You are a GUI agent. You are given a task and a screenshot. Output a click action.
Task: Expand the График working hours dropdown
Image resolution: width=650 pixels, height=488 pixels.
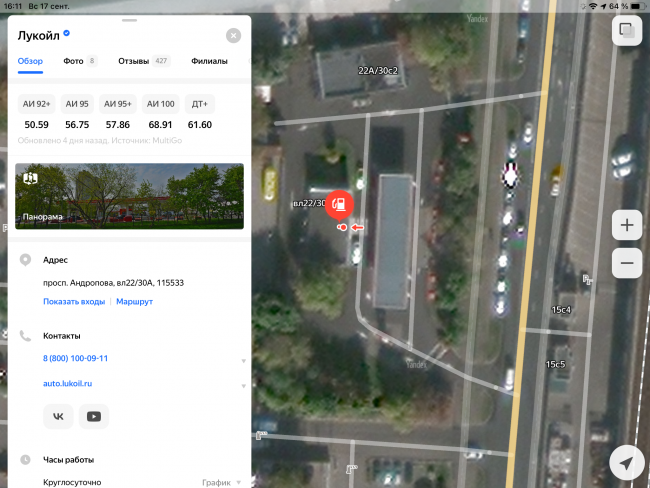point(221,483)
